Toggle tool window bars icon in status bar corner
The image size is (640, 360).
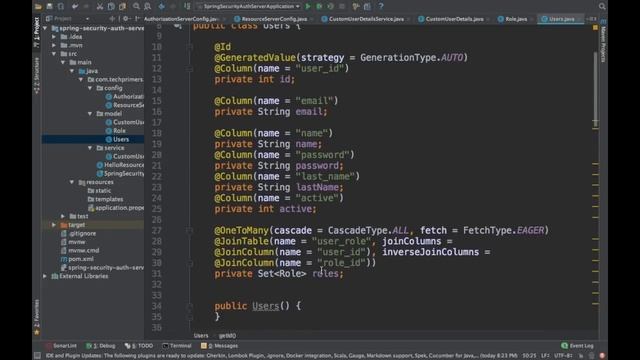(37, 356)
